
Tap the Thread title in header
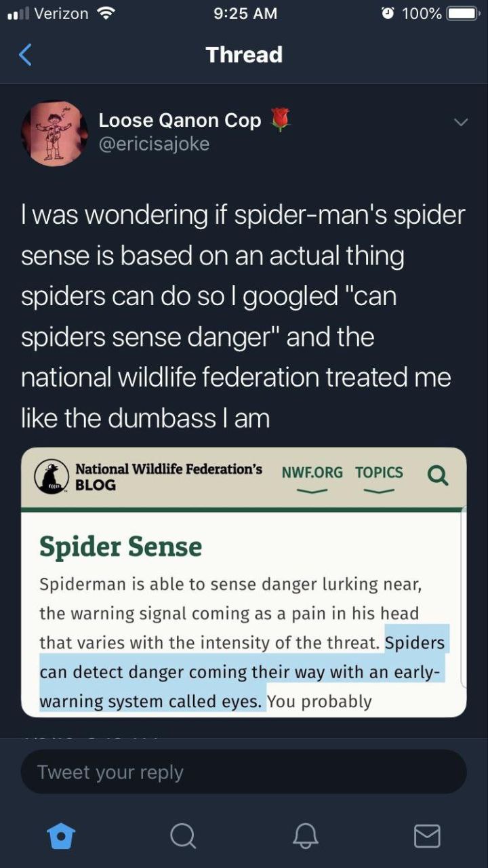coord(244,54)
